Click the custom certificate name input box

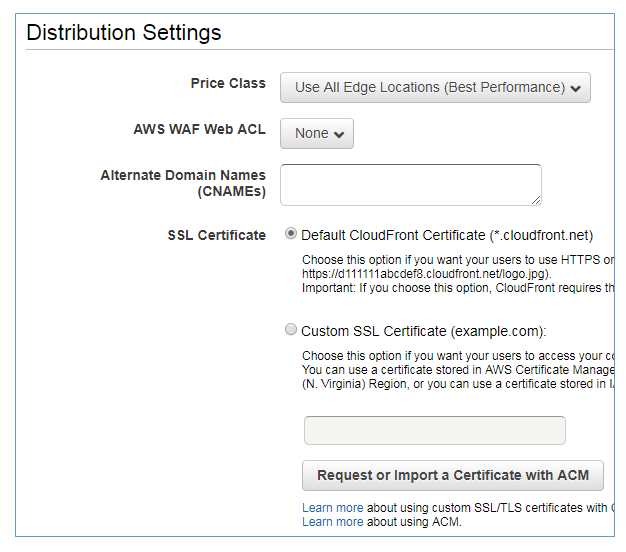434,430
